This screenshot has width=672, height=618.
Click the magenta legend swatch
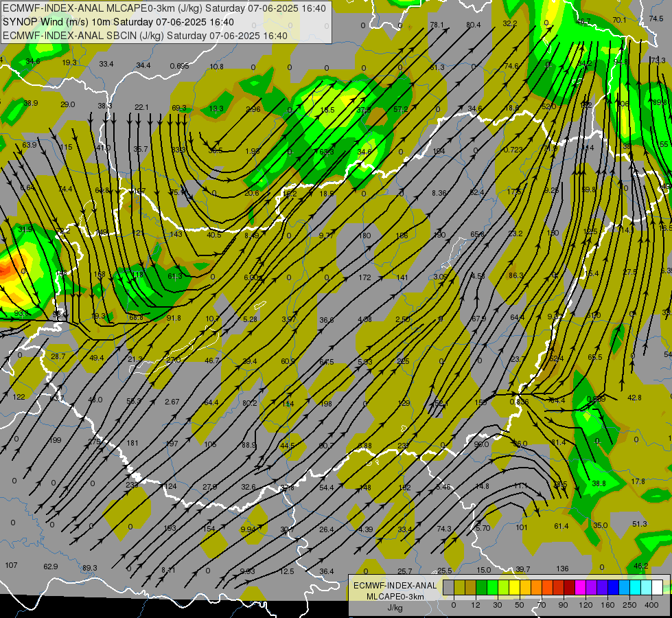[580, 587]
